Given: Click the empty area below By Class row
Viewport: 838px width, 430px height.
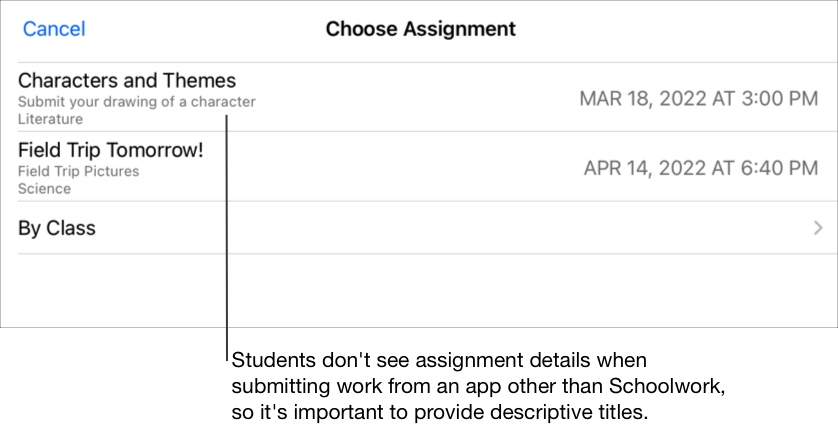Looking at the screenshot, I should 420,290.
